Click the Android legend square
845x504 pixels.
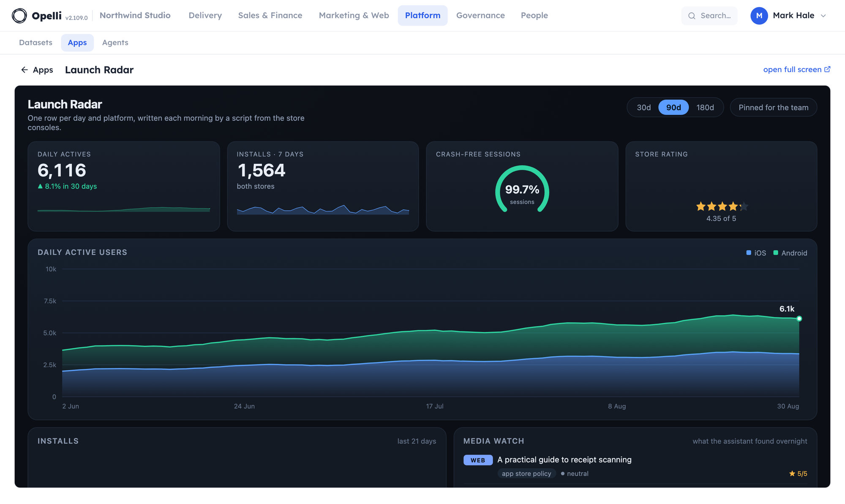pos(776,252)
